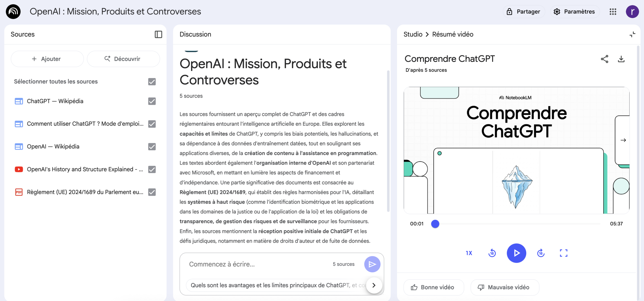Skip forward 10 seconds

point(541,253)
